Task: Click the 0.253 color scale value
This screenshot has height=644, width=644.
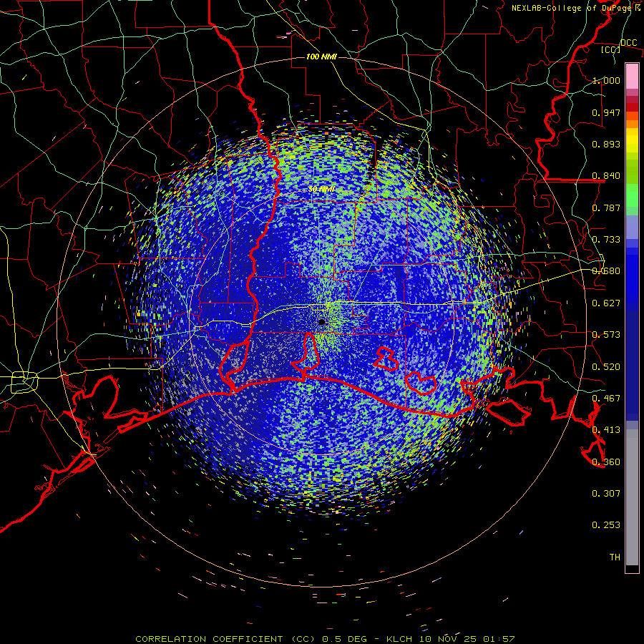Action: click(606, 525)
